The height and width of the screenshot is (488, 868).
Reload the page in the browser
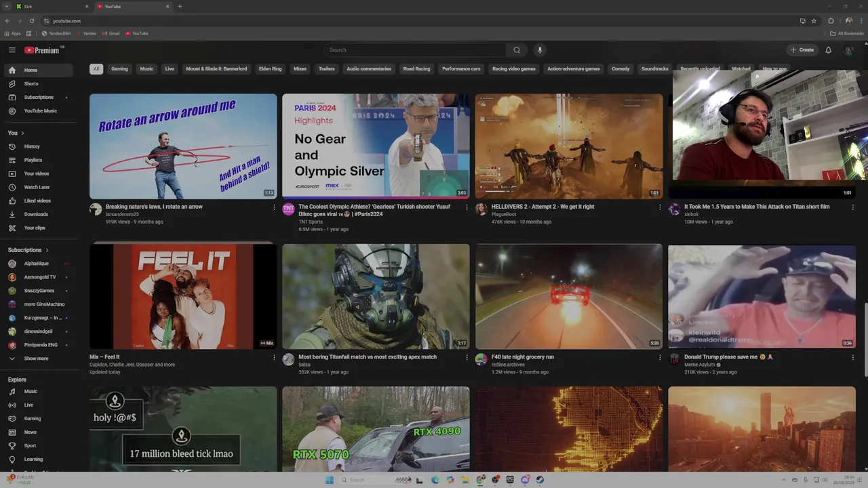tap(32, 21)
